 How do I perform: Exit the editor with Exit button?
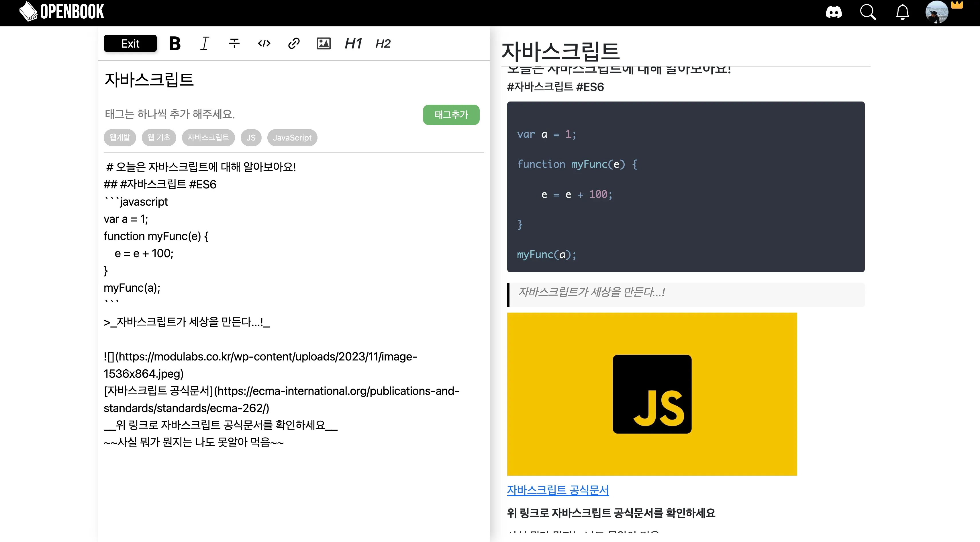[x=130, y=43]
